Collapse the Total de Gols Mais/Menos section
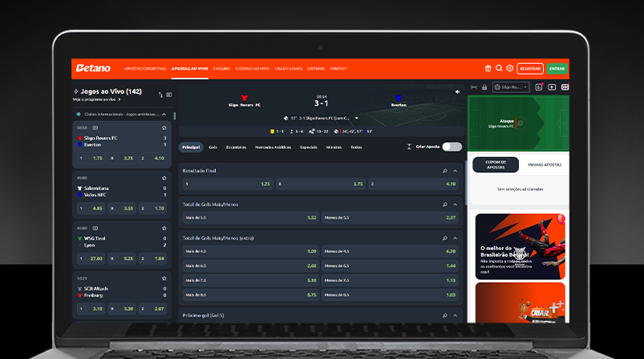644x359 pixels. (x=456, y=204)
